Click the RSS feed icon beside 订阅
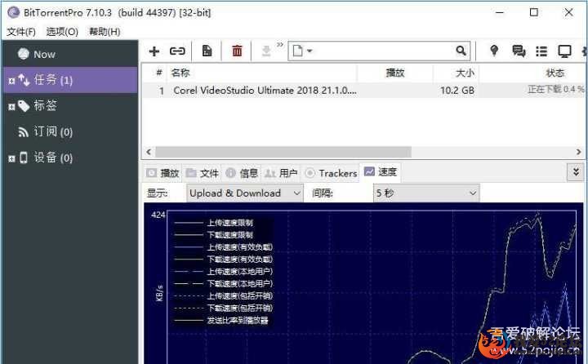 pos(24,132)
